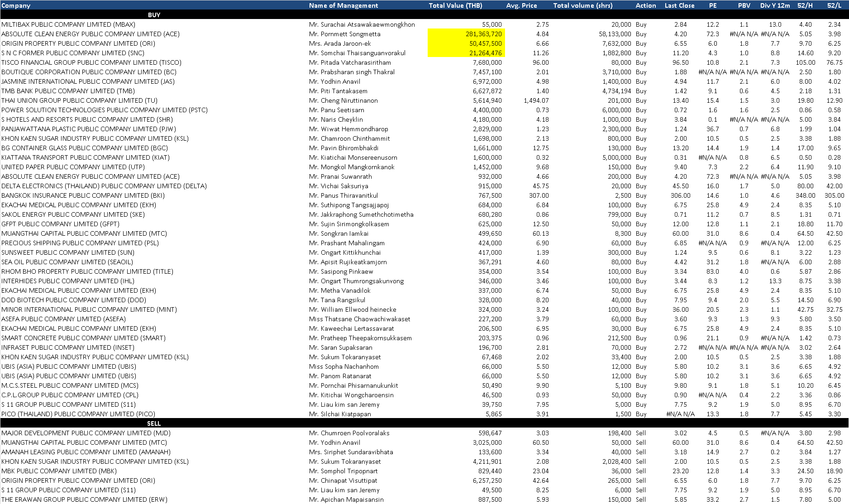Select ASEFA PUBLIC COMPANY LIMITED cell
The image size is (849, 504).
click(x=63, y=319)
